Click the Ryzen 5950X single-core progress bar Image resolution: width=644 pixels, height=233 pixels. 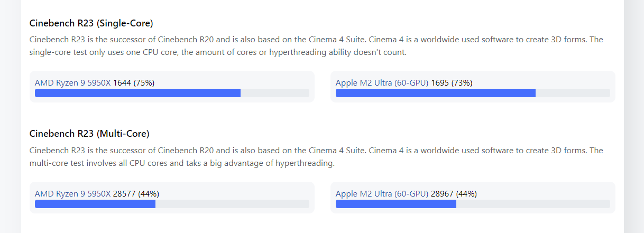(x=172, y=93)
